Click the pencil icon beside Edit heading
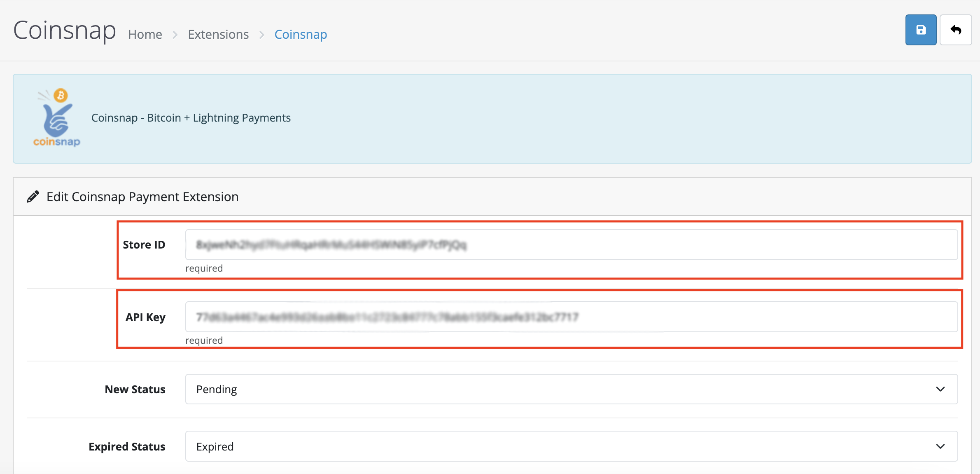 click(x=33, y=197)
